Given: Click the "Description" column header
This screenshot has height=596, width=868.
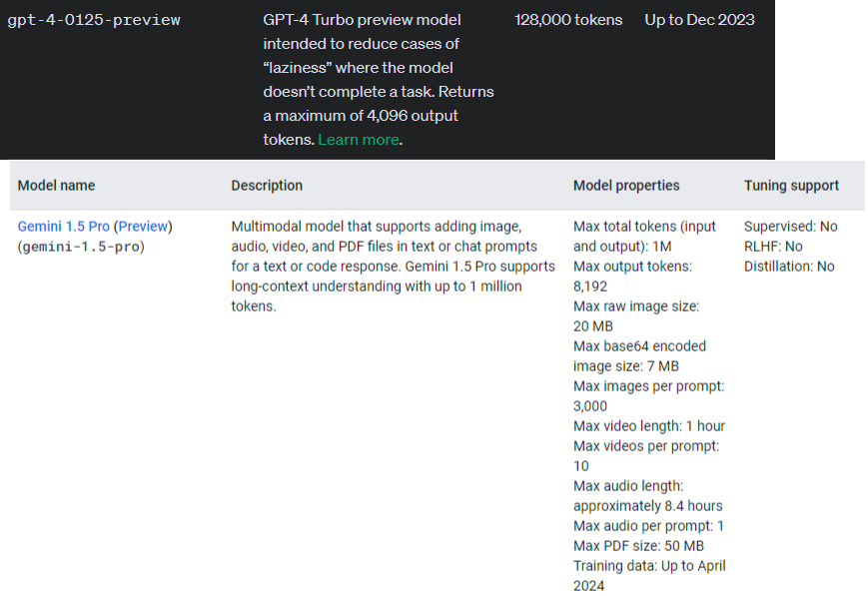Looking at the screenshot, I should tap(267, 186).
